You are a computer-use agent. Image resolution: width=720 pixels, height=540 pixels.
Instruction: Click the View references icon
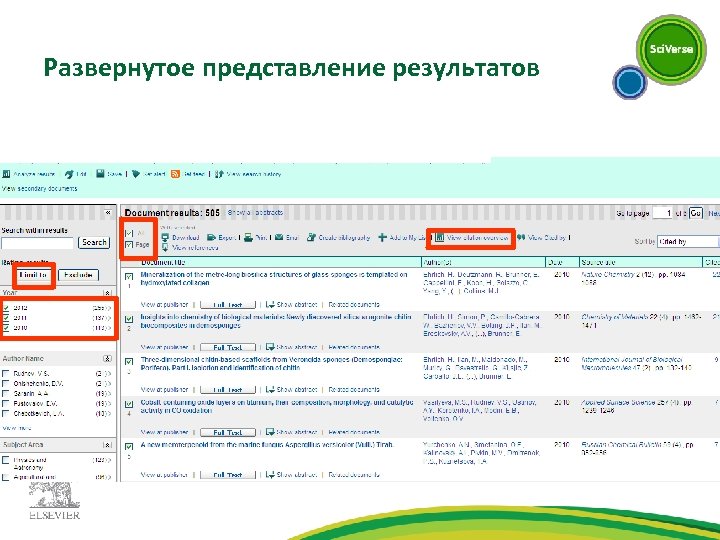click(165, 248)
